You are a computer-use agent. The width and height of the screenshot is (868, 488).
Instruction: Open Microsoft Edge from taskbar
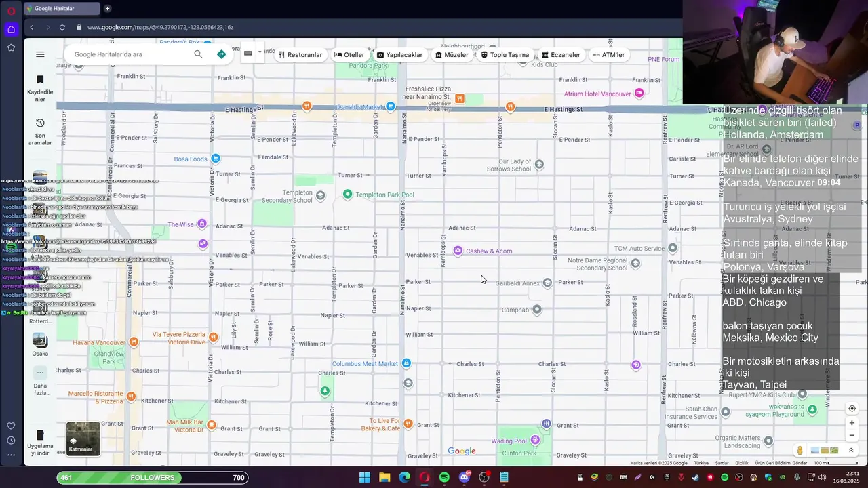[x=405, y=477]
